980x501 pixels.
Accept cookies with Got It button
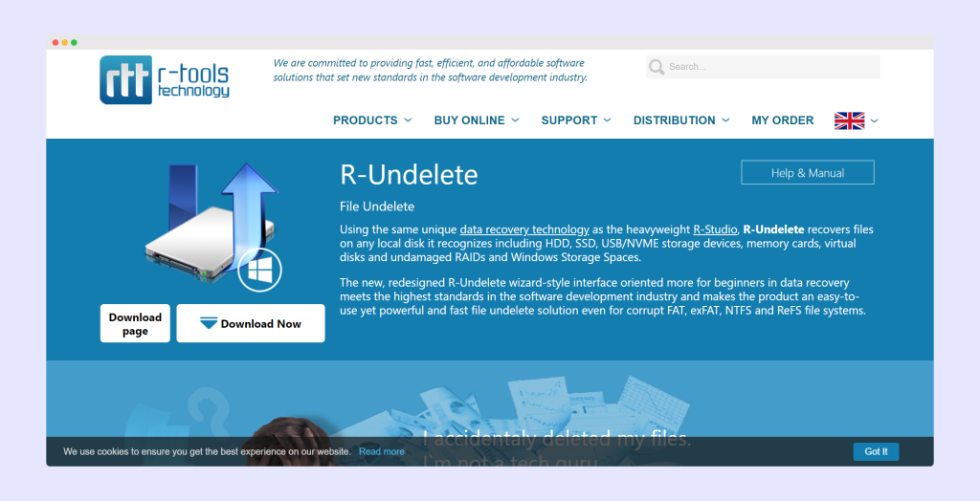(x=876, y=451)
